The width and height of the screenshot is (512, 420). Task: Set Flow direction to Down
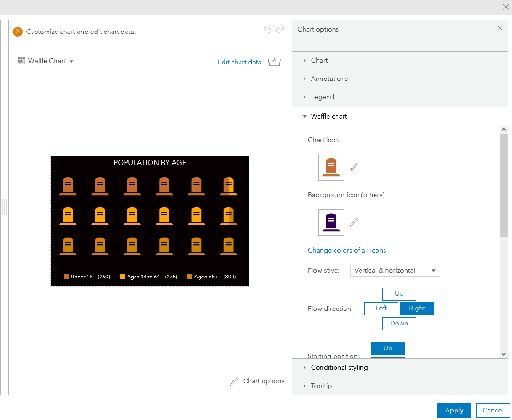[x=399, y=324]
